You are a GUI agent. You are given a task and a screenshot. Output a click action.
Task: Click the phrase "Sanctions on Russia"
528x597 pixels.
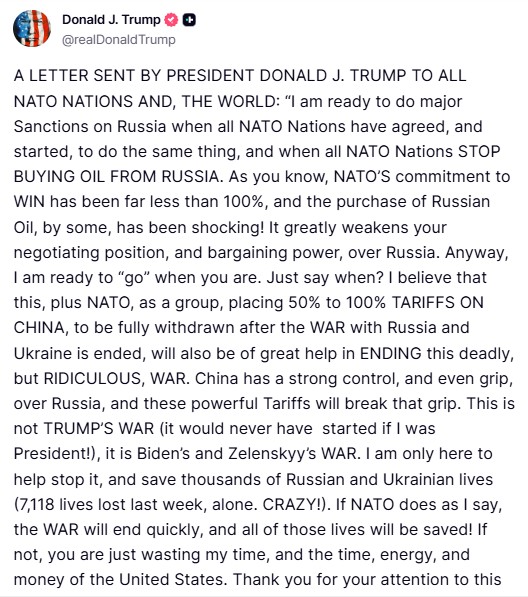[x=90, y=126]
